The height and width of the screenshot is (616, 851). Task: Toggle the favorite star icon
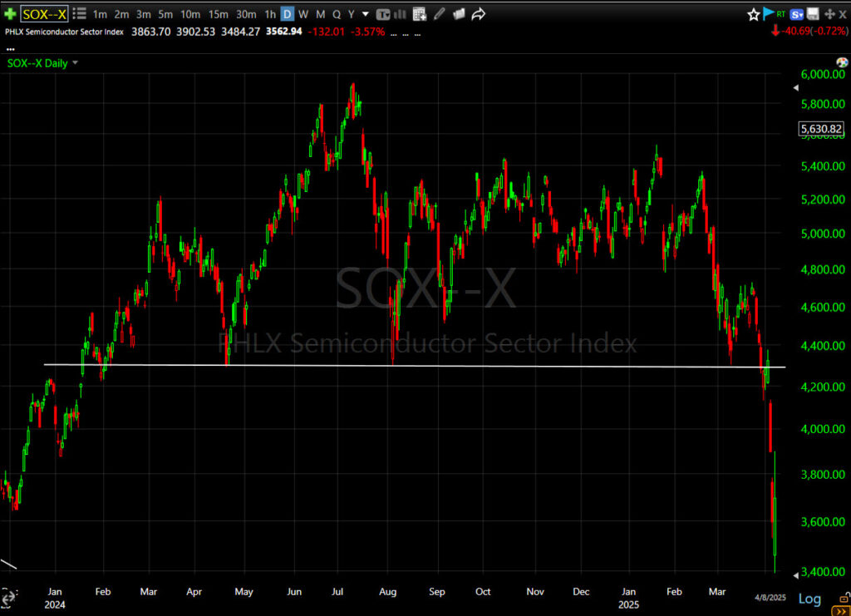click(754, 14)
